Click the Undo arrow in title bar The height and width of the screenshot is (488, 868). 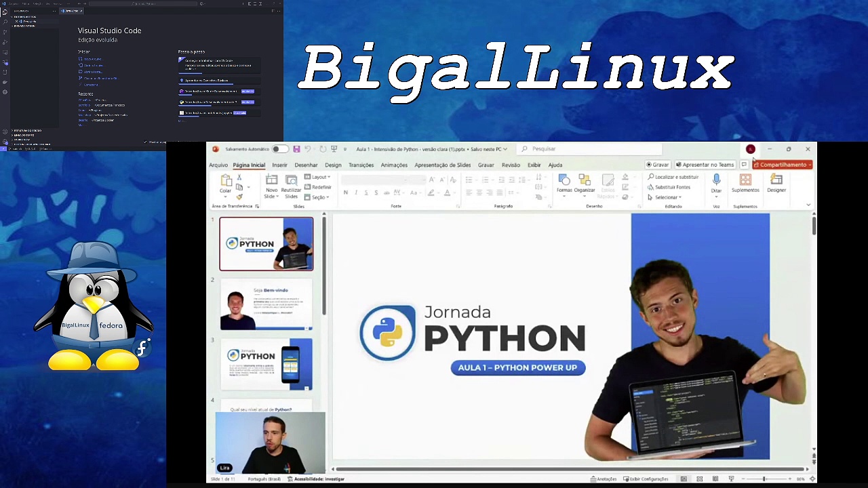click(308, 149)
